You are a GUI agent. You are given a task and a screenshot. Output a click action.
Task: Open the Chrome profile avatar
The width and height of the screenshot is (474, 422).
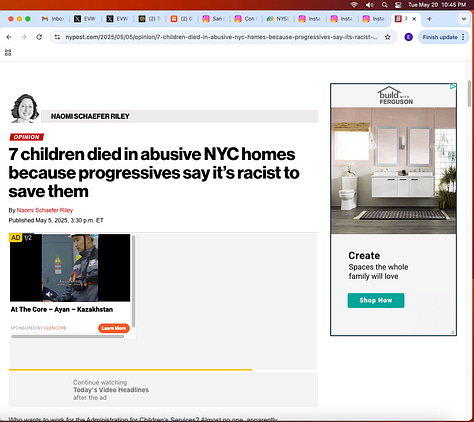click(x=408, y=37)
